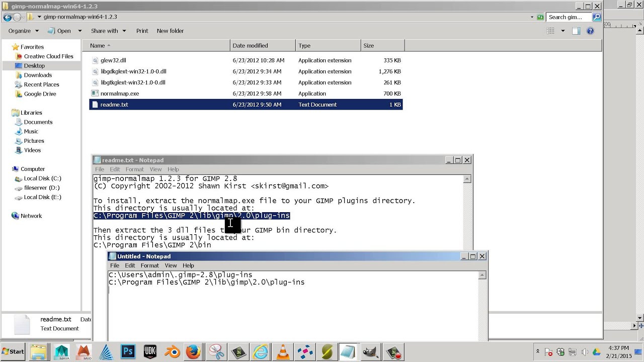The height and width of the screenshot is (362, 644).
Task: Launch UDK from the taskbar
Action: 150,351
